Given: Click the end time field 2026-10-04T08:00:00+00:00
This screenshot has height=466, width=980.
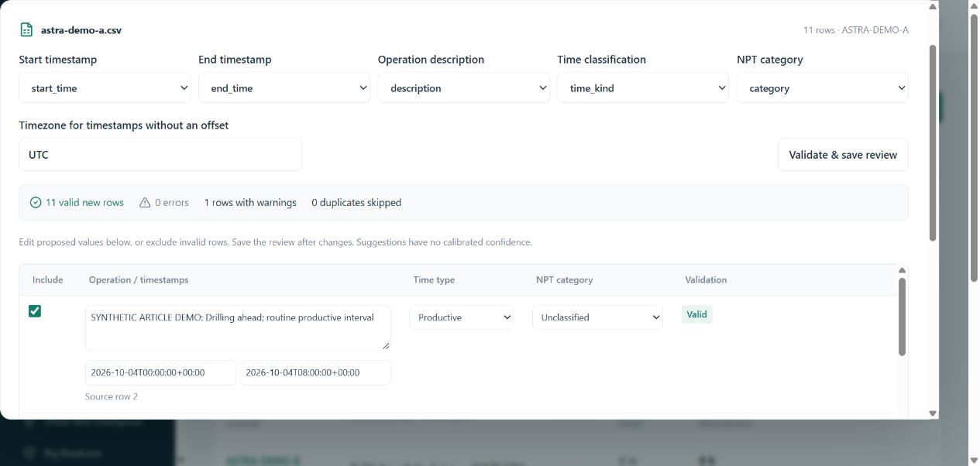Looking at the screenshot, I should click(x=315, y=372).
